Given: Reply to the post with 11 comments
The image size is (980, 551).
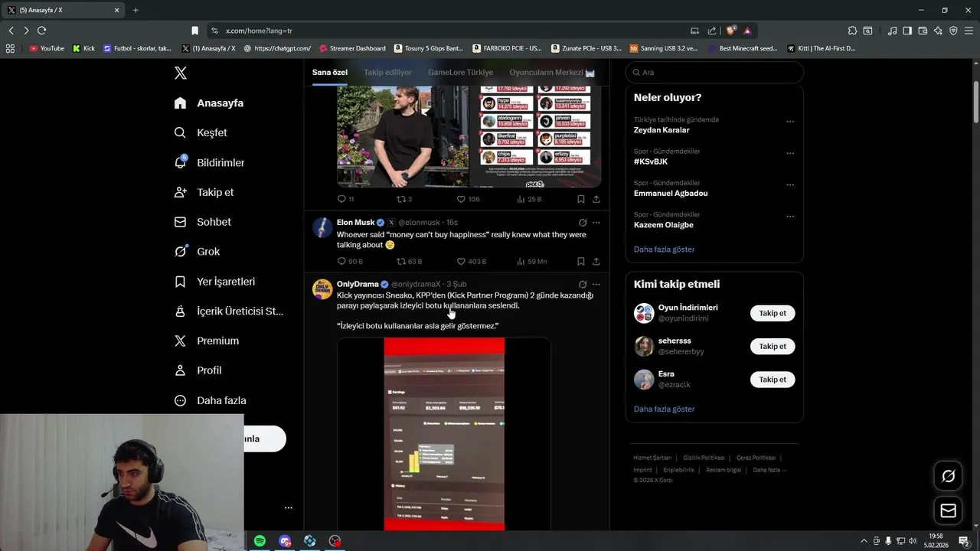Looking at the screenshot, I should point(346,199).
